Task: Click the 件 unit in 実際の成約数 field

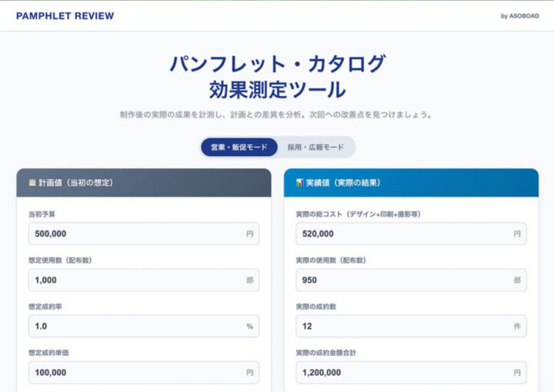Action: coord(517,326)
